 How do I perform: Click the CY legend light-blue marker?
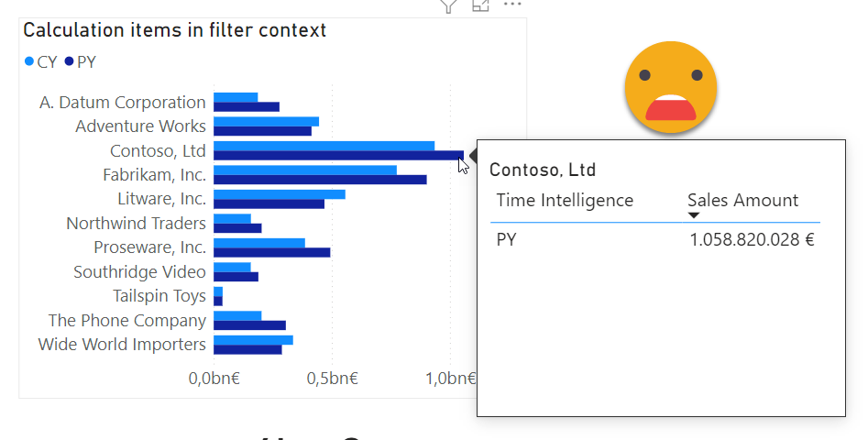(29, 62)
